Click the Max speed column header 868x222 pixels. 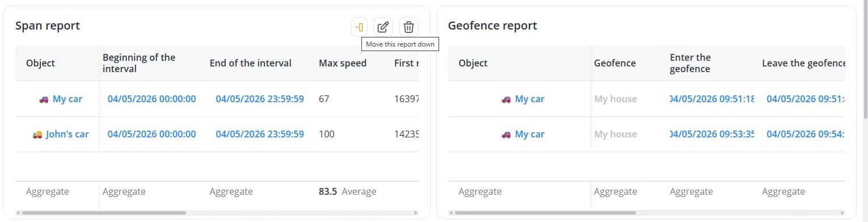coord(343,63)
